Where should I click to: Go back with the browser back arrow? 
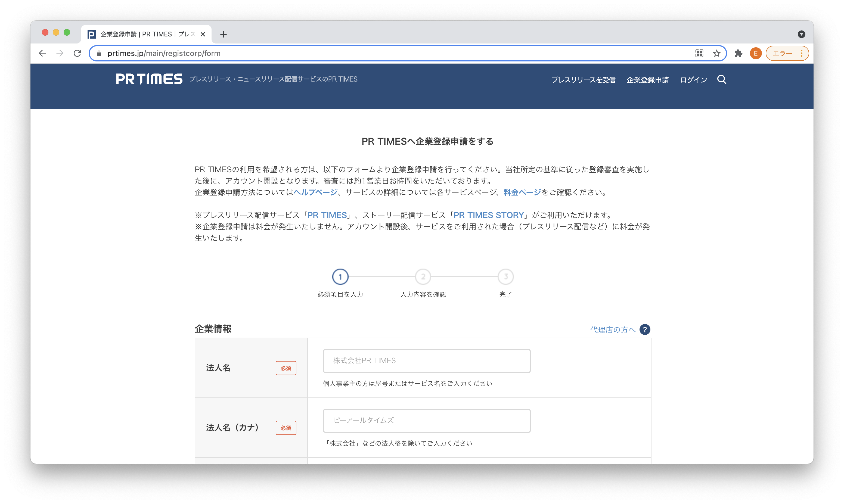pyautogui.click(x=42, y=53)
